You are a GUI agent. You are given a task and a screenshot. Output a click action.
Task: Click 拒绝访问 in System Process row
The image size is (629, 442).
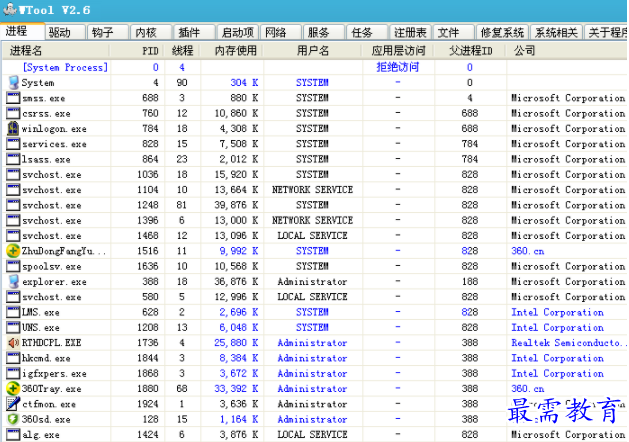[398, 67]
